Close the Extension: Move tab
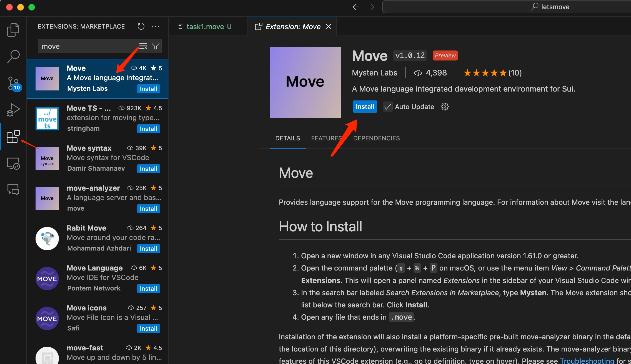This screenshot has width=631, height=364. 329,26
